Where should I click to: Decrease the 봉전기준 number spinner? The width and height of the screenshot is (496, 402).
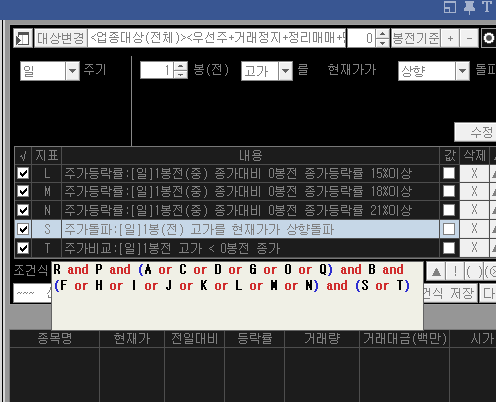point(383,43)
